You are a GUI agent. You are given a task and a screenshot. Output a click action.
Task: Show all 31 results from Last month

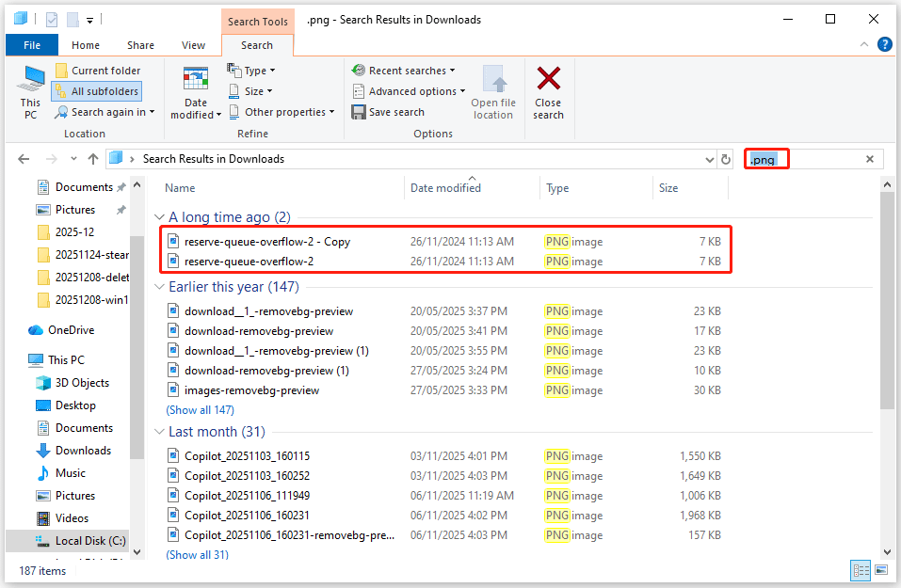click(197, 554)
